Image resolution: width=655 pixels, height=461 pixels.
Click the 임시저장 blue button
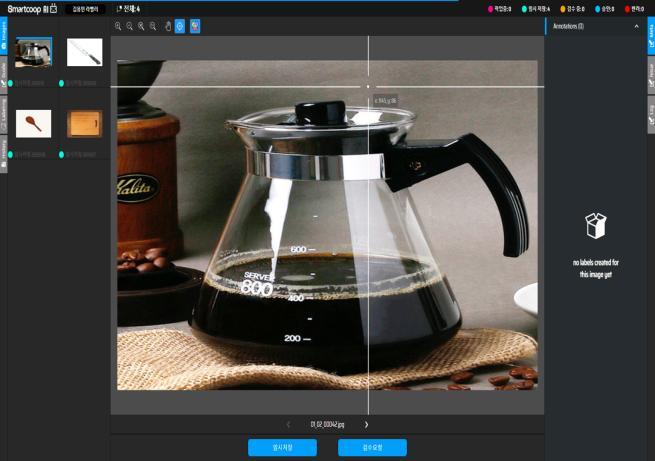(282, 448)
